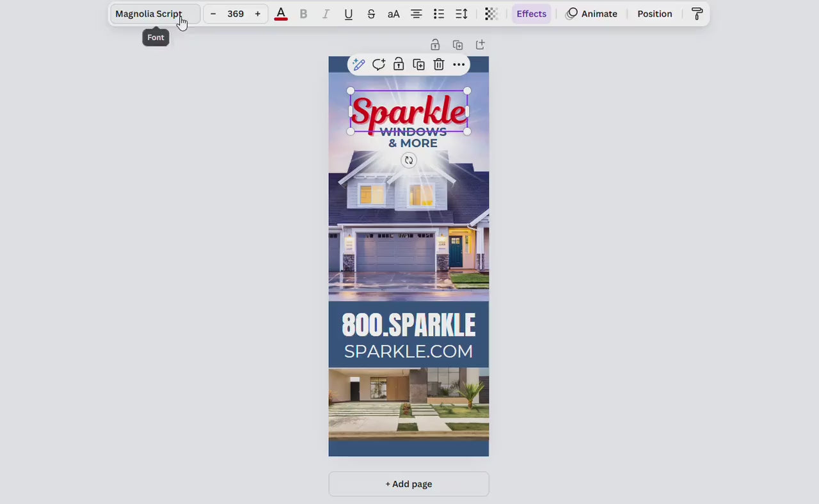Open line spacing options
Screen dimensions: 819x504
click(x=461, y=14)
